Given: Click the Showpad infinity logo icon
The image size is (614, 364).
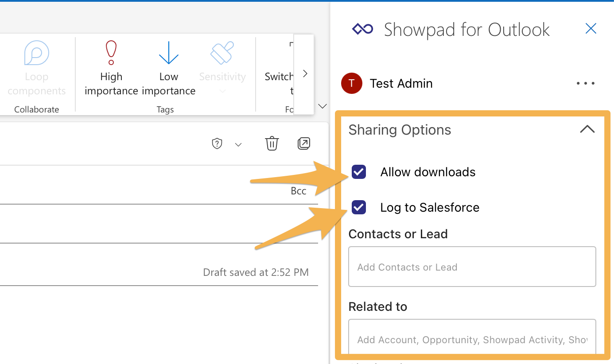Looking at the screenshot, I should coord(362,30).
